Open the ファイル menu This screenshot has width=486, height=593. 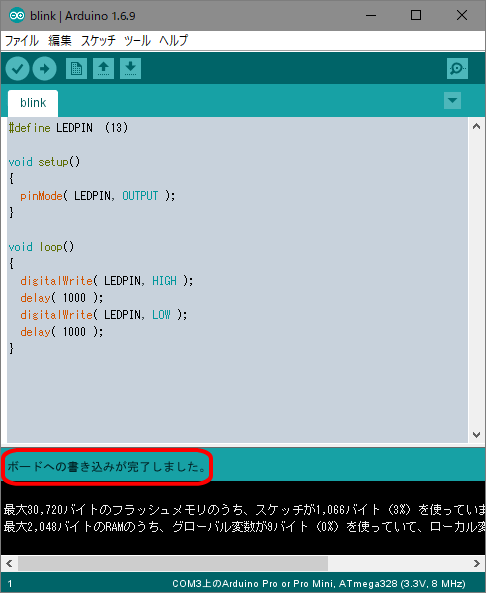22,40
